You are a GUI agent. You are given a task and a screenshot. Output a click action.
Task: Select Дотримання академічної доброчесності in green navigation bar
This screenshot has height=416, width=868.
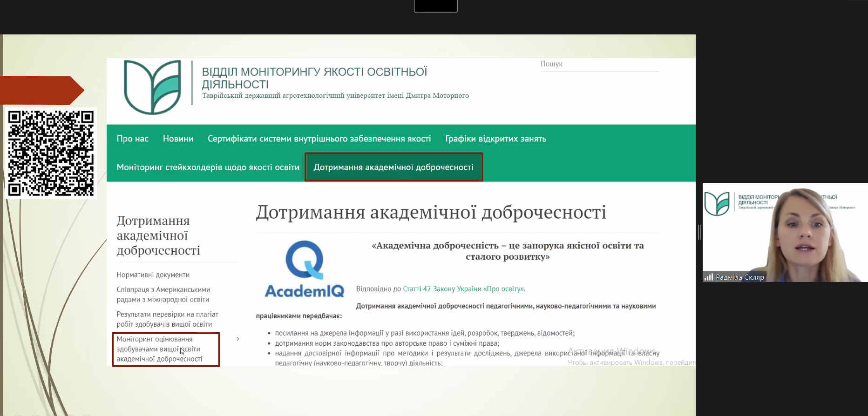[393, 167]
